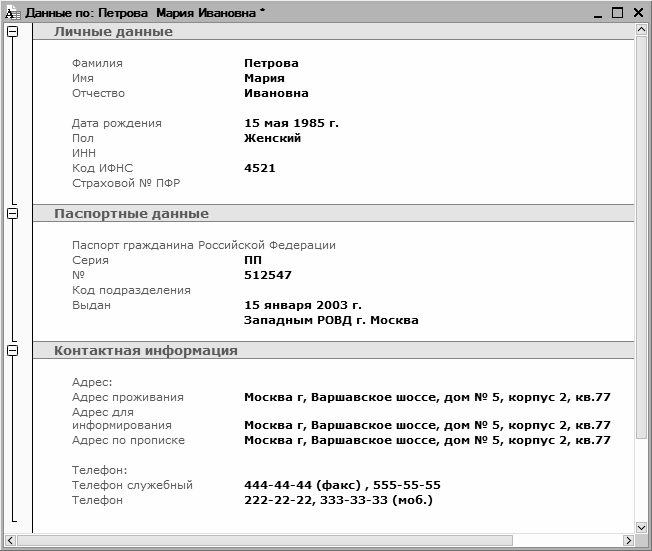Click the horizontal scrollbar right arrow

tap(627, 542)
